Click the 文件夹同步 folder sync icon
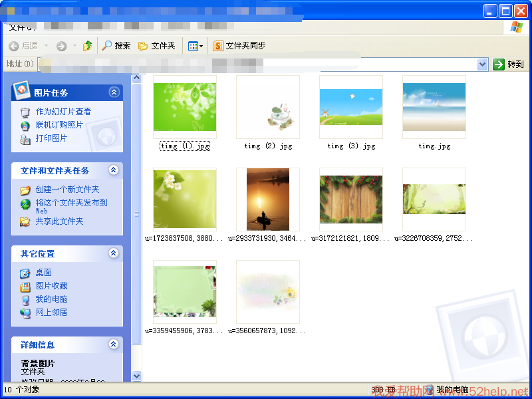The width and height of the screenshot is (532, 399). (x=217, y=46)
